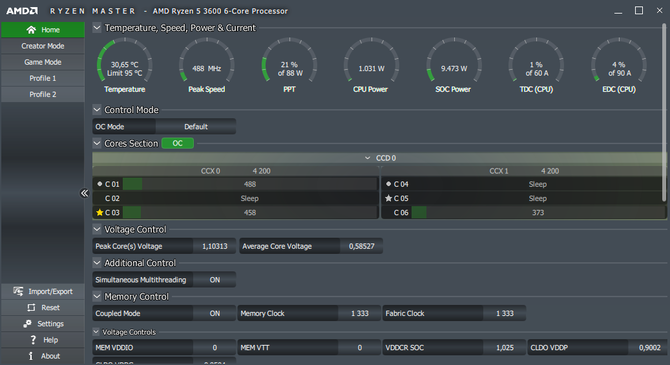This screenshot has width=670, height=365.
Task: Click the Import/Export icon
Action: pos(18,291)
